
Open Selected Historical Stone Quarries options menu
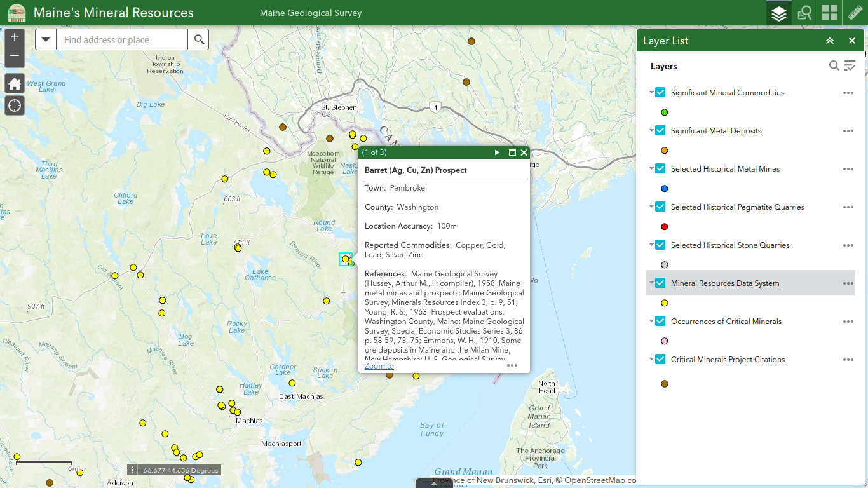pyautogui.click(x=848, y=245)
